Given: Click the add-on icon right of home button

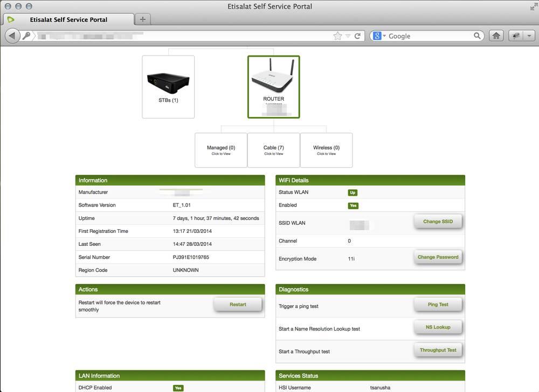Looking at the screenshot, I should [516, 36].
